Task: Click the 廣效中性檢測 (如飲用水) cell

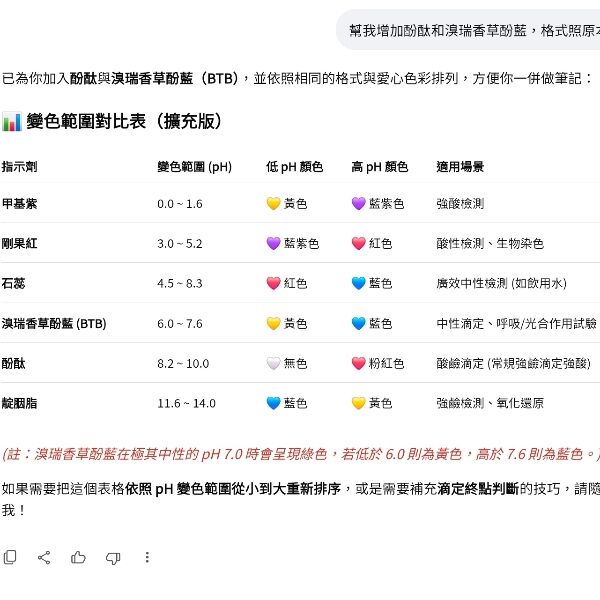Action: [502, 283]
